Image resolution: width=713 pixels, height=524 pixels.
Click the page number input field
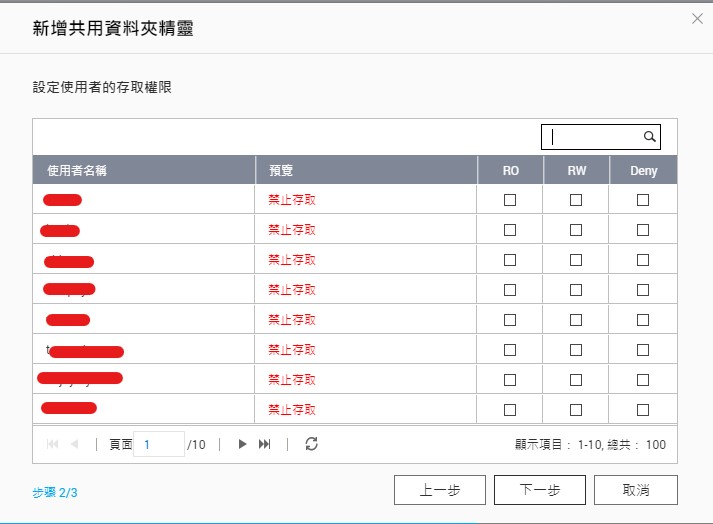coord(159,444)
